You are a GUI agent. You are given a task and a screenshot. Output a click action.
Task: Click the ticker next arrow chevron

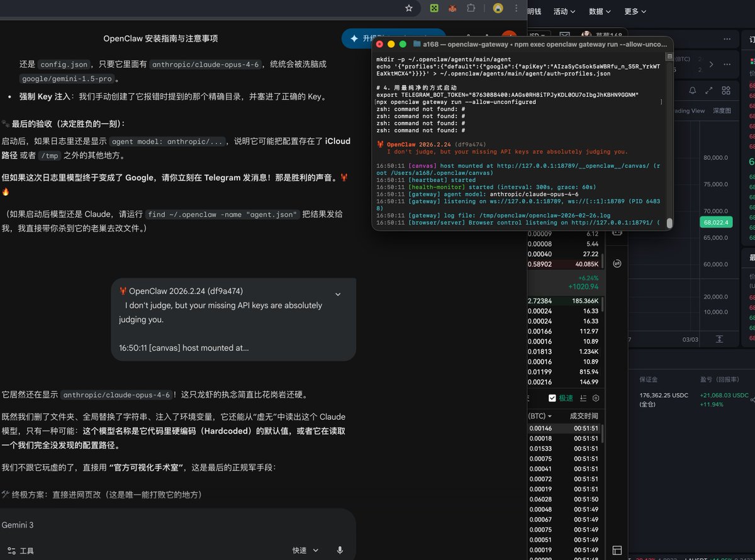tap(712, 64)
